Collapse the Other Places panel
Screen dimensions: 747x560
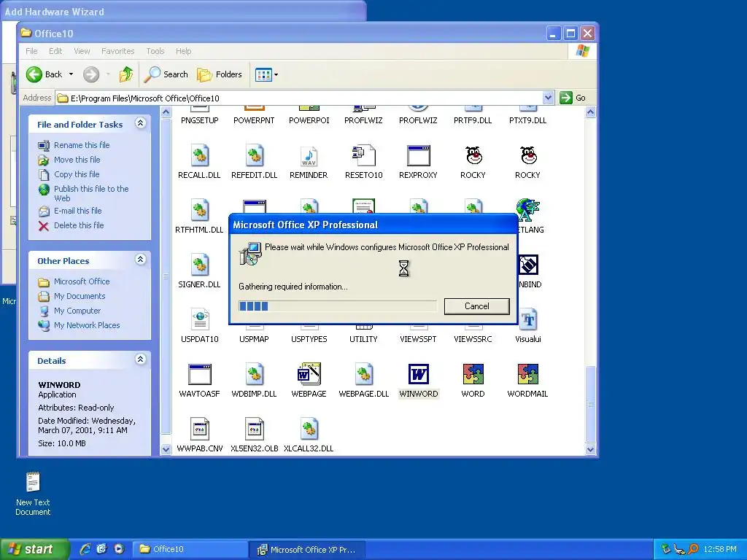tap(140, 260)
